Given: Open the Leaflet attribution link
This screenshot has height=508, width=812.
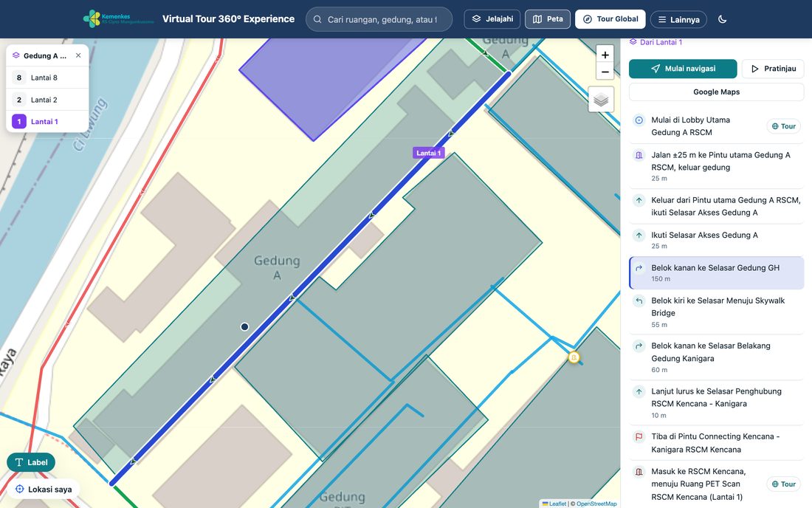Looking at the screenshot, I should click(554, 504).
